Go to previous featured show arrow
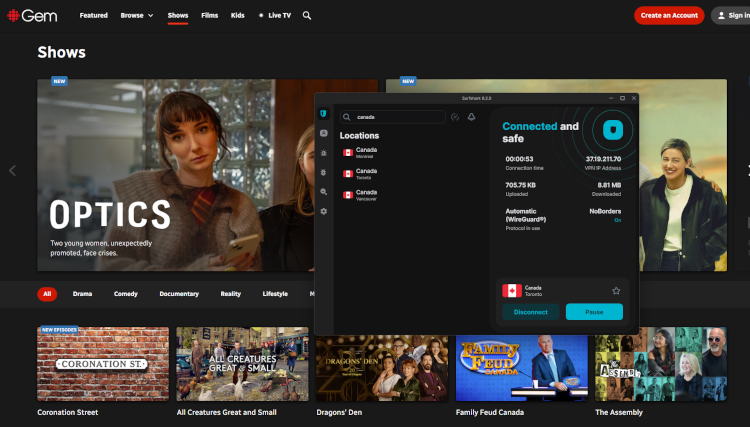Viewport: 750px width, 427px height. [x=12, y=171]
